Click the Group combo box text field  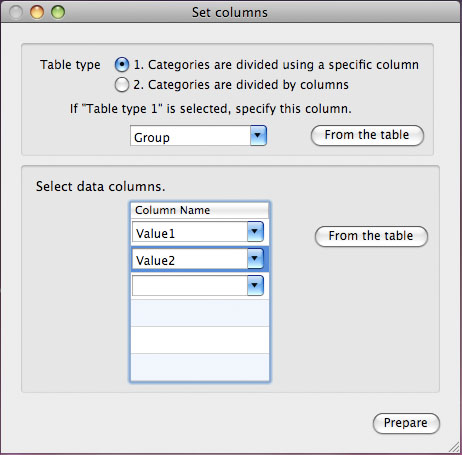190,136
